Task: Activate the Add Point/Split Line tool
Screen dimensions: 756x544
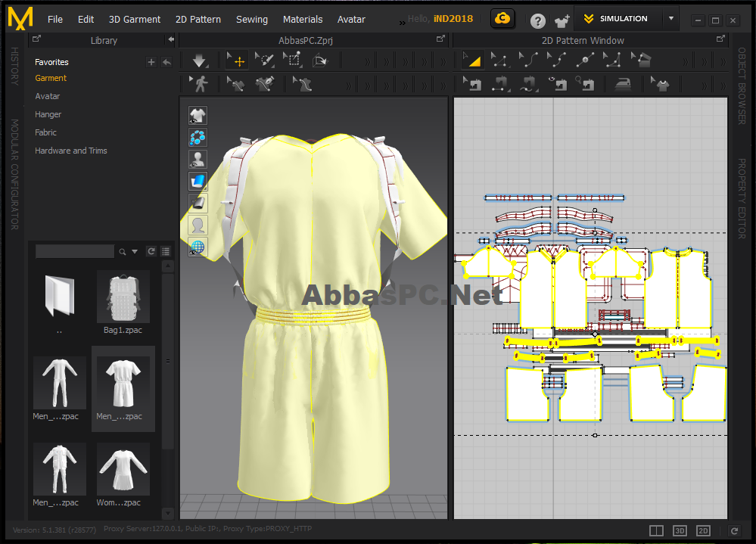Action: tap(584, 61)
